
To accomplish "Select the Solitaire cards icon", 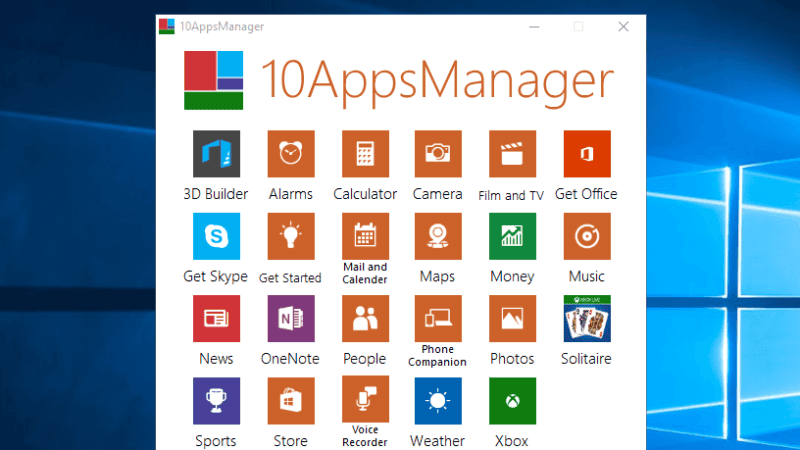I will point(587,318).
